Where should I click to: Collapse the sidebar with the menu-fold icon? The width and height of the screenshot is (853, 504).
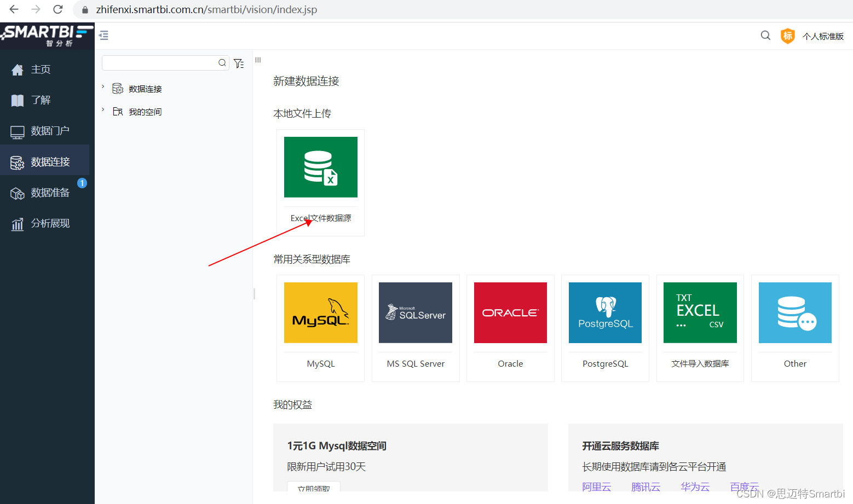coord(103,36)
